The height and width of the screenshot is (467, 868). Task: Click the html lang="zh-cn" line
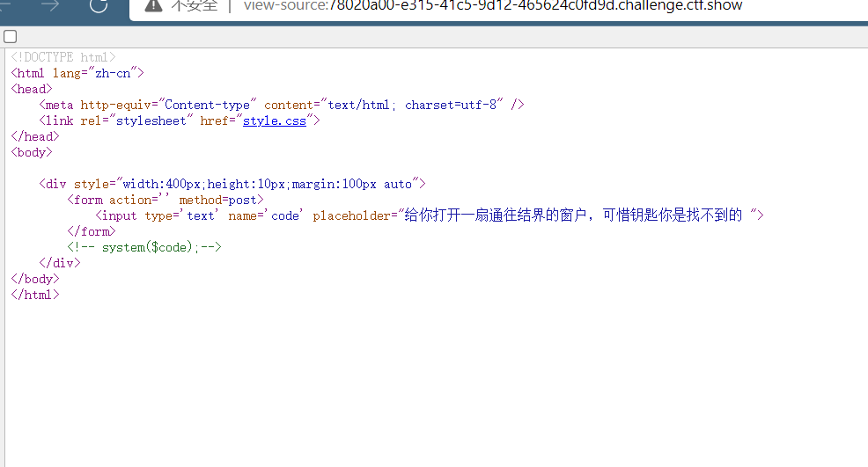[77, 73]
